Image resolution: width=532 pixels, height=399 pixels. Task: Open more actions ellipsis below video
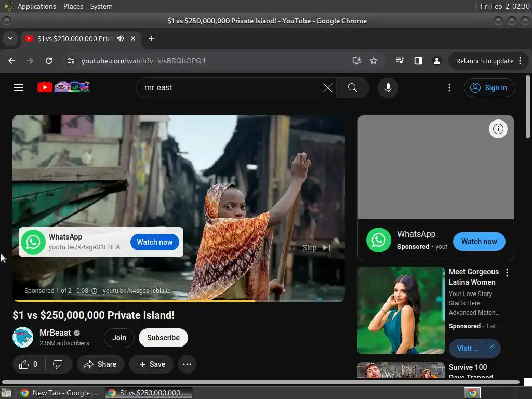(187, 364)
